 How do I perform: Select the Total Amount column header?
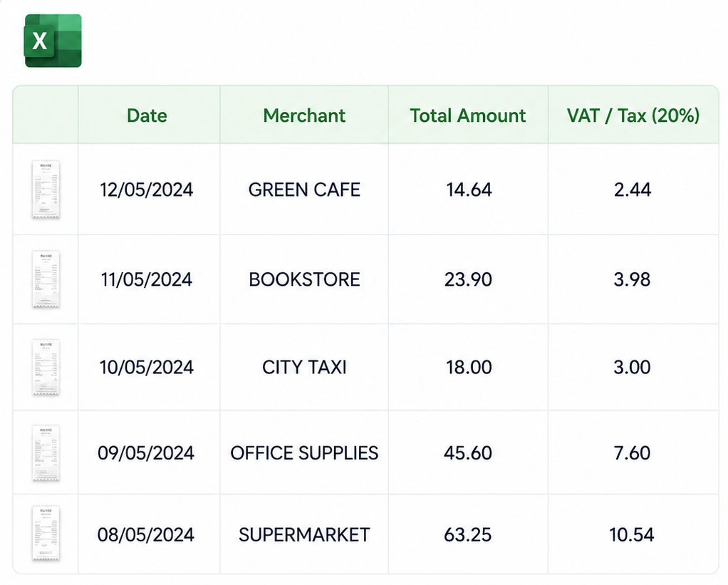[467, 115]
